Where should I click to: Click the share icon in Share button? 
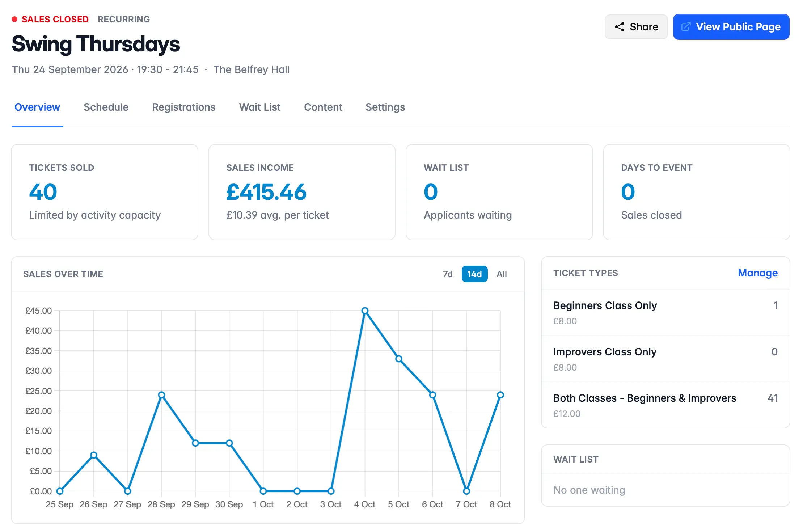click(620, 27)
